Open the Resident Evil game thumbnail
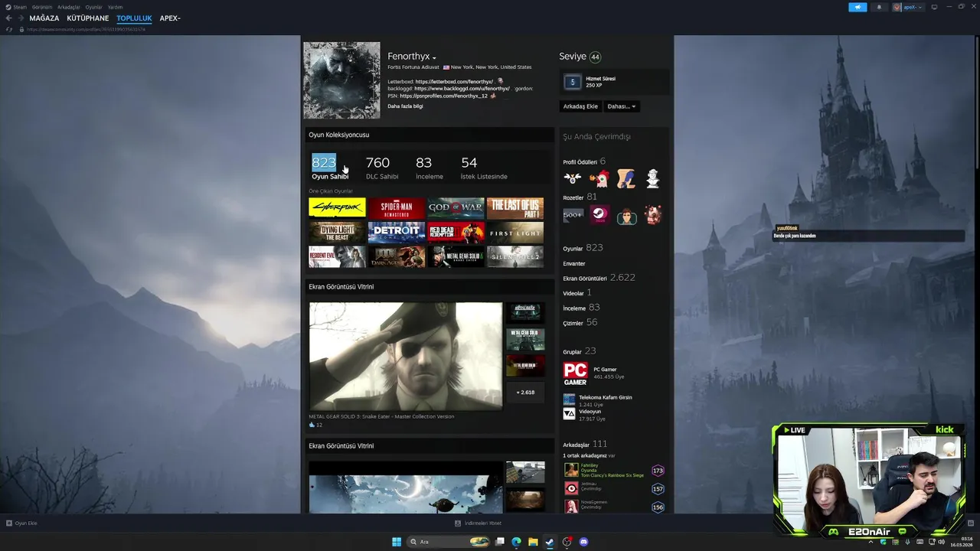 pos(337,256)
